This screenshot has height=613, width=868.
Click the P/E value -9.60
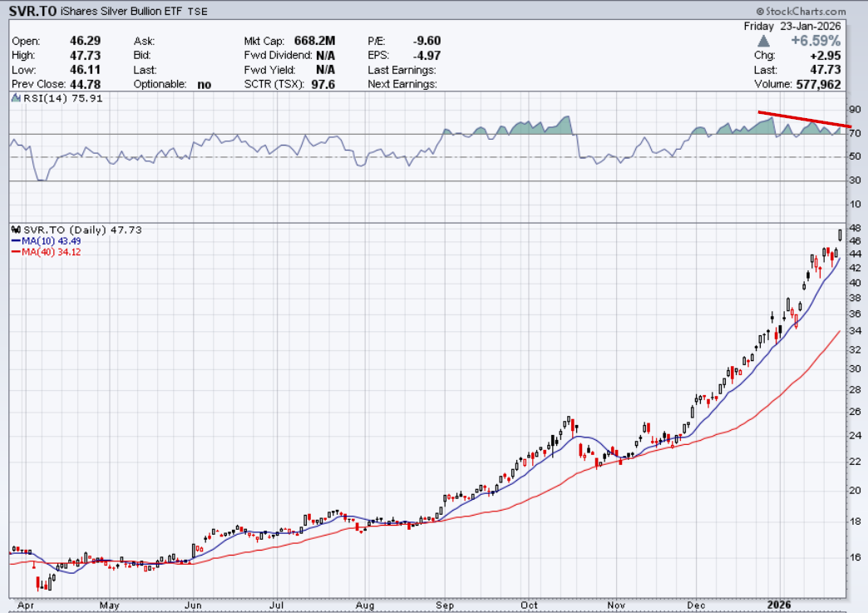(427, 41)
